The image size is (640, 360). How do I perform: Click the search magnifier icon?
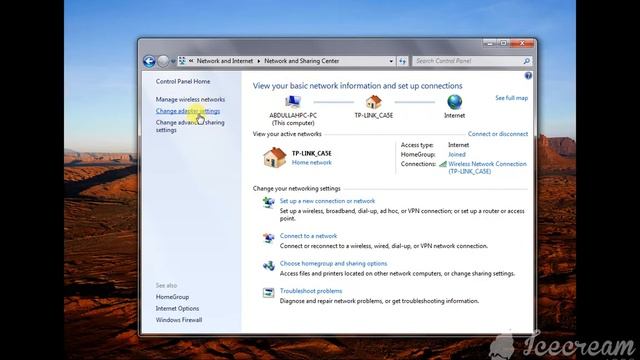(x=527, y=61)
